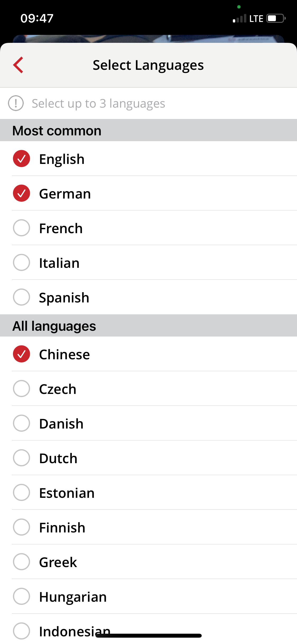Tap the home indicator bar
297x644 pixels.
149,636
